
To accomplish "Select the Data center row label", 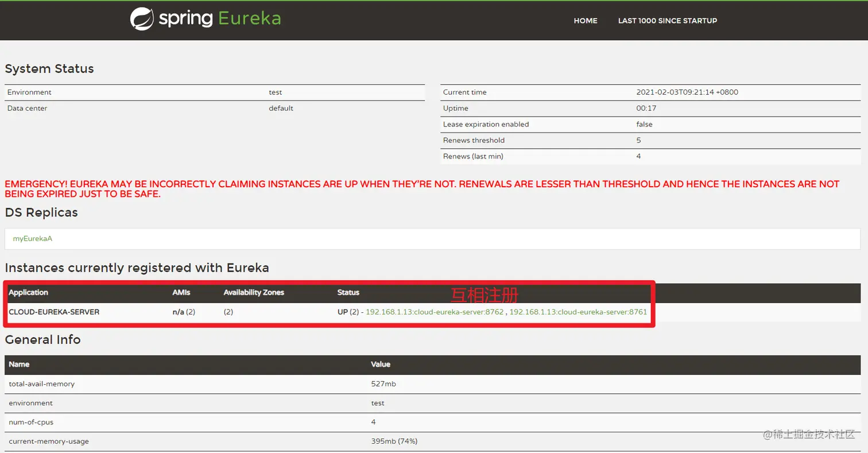I will 27,108.
